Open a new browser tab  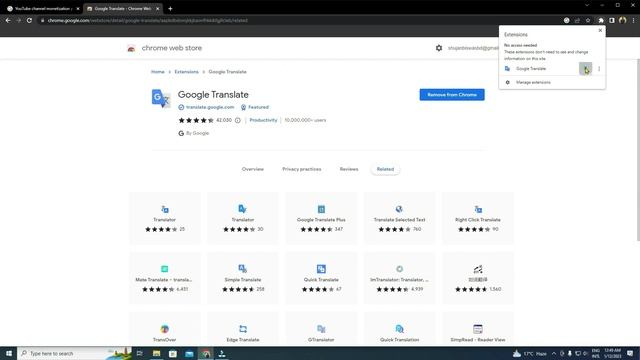(x=170, y=9)
